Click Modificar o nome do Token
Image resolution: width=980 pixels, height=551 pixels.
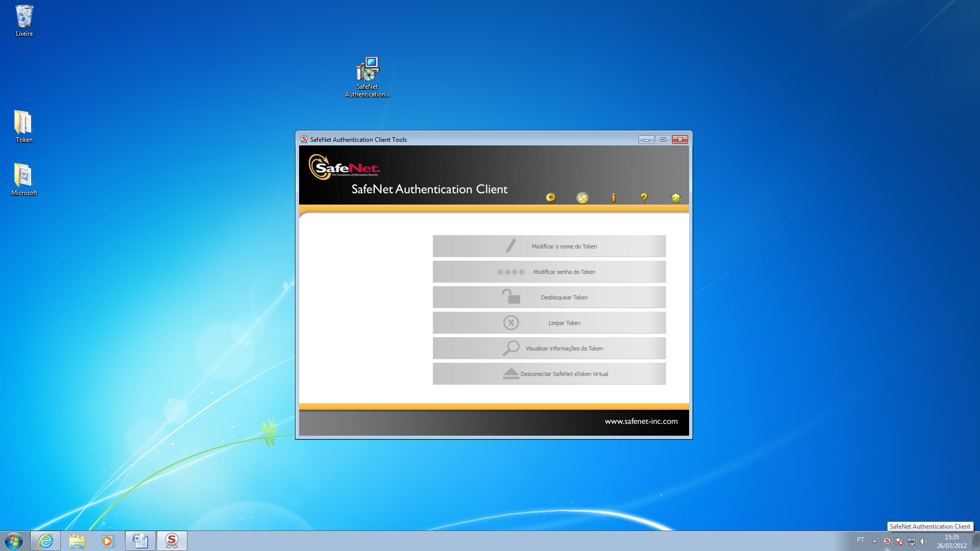tap(549, 246)
